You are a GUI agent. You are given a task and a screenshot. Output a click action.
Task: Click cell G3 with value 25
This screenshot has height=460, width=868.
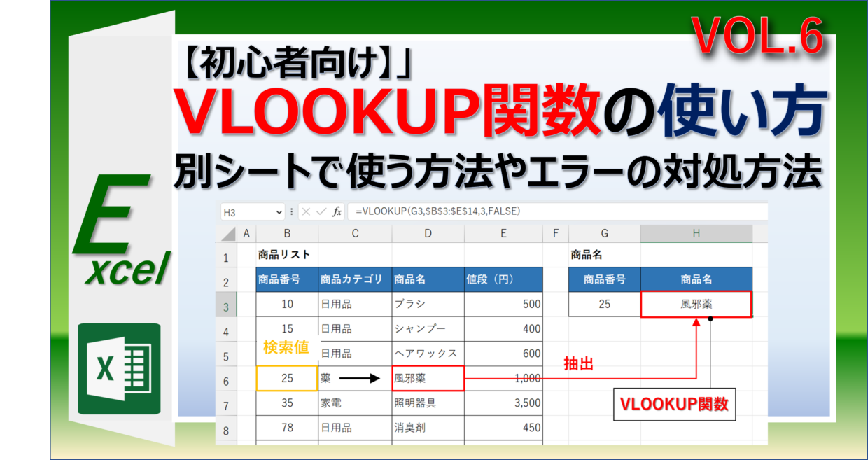coord(605,304)
